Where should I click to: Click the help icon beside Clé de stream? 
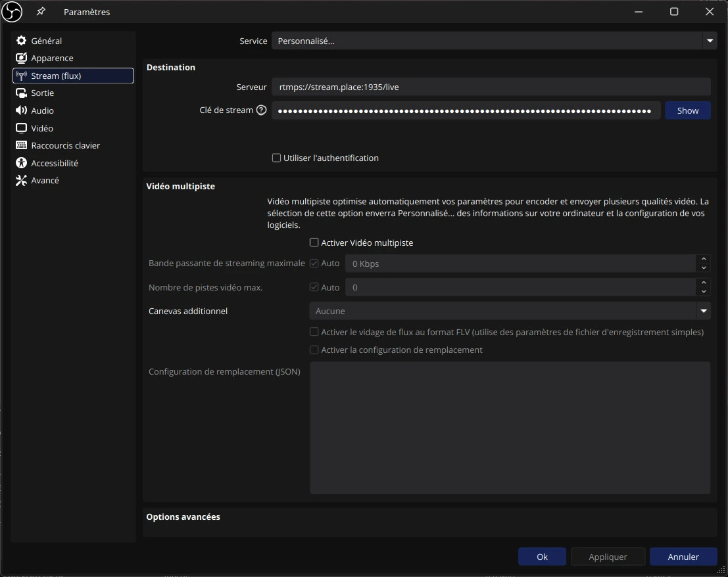coord(261,110)
